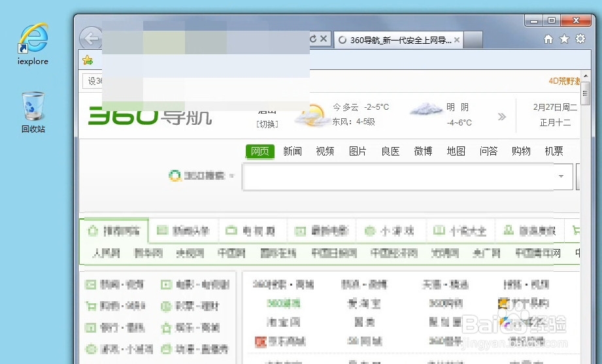Select the 视频 search tab

click(x=326, y=151)
